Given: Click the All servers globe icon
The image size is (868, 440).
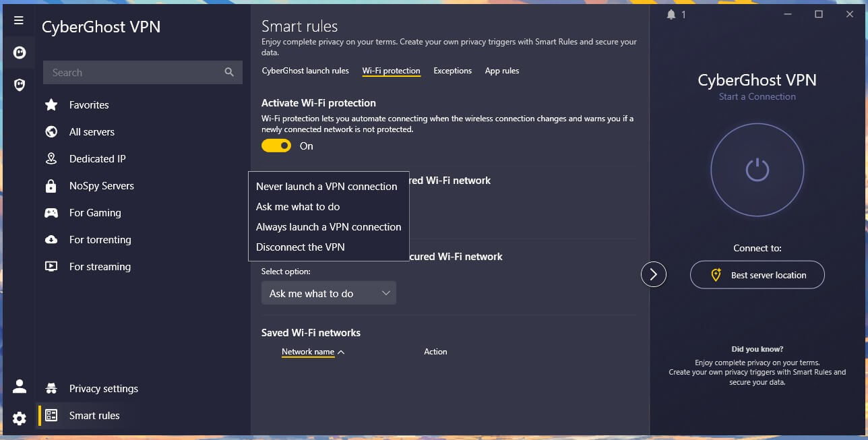Looking at the screenshot, I should coord(51,131).
